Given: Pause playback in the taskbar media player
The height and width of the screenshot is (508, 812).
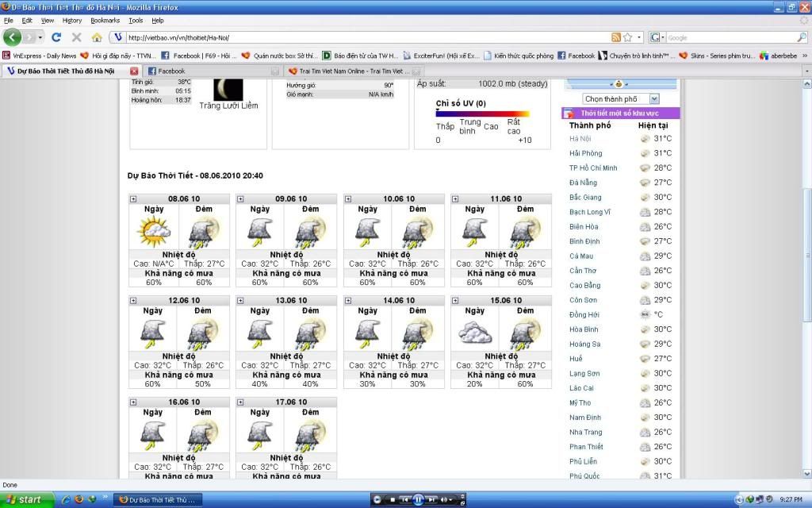Looking at the screenshot, I should (x=418, y=500).
